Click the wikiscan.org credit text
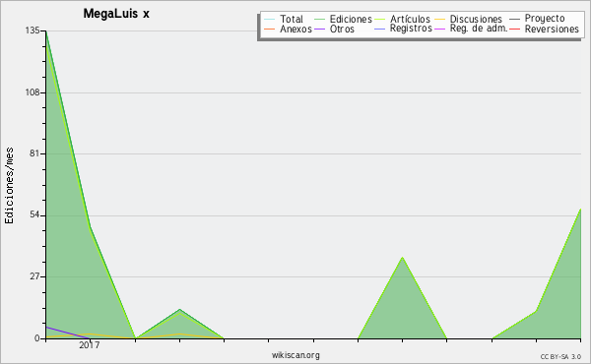The image size is (591, 364). (x=295, y=355)
